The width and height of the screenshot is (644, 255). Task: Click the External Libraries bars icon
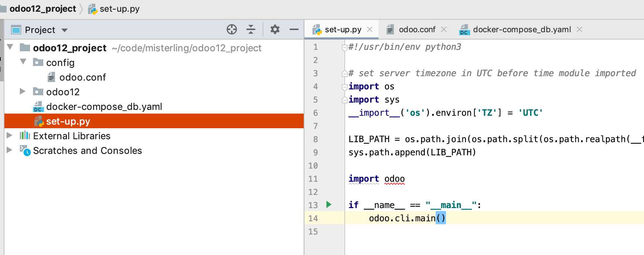point(25,135)
